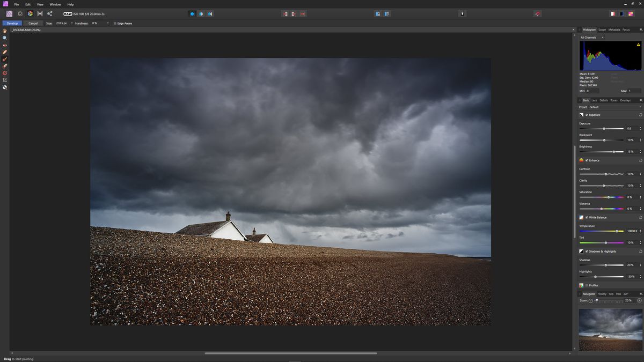Viewport: 644px width, 362px height.
Task: Click the Navigator preview thumbnail
Action: coord(610,329)
